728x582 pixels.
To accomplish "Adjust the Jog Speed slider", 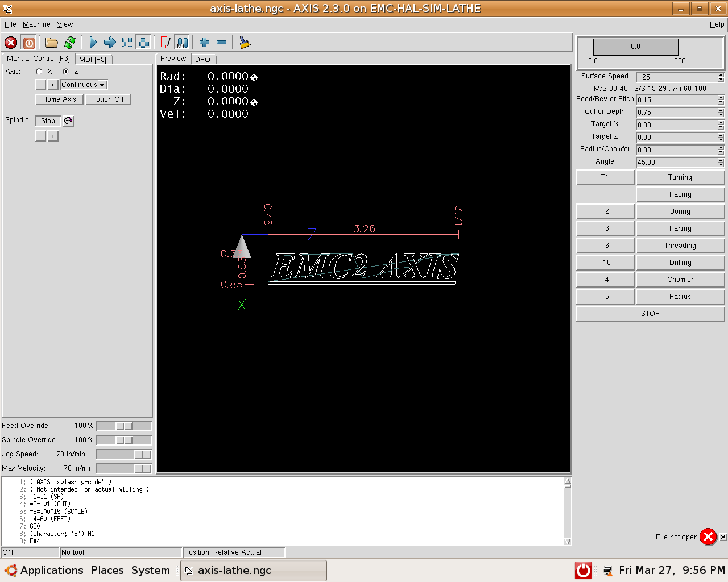I will (124, 454).
